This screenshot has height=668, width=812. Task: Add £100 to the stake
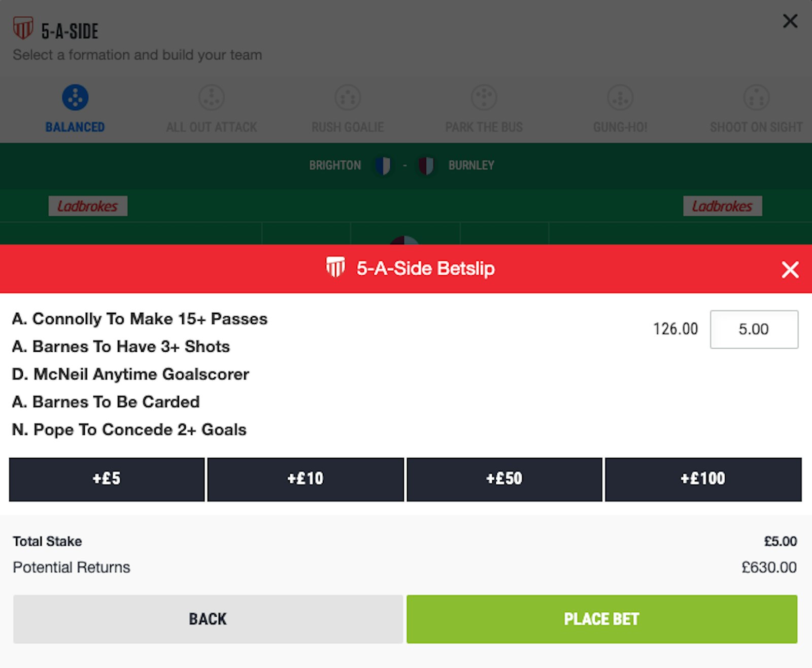click(x=703, y=479)
